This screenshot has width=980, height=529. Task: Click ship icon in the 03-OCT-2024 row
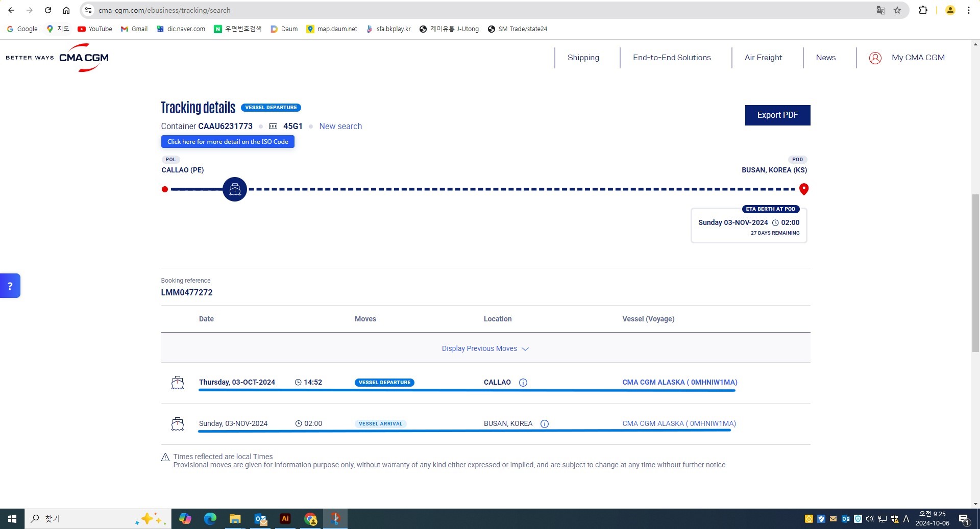178,383
